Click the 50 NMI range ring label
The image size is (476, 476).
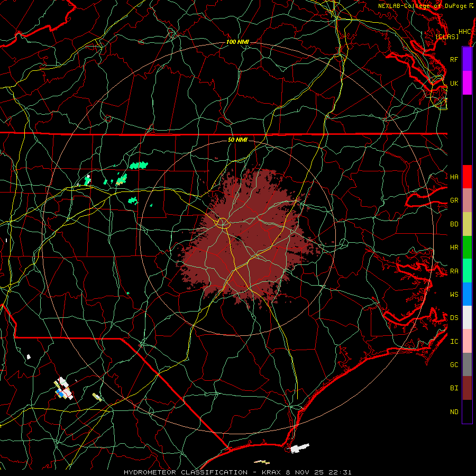pyautogui.click(x=237, y=140)
